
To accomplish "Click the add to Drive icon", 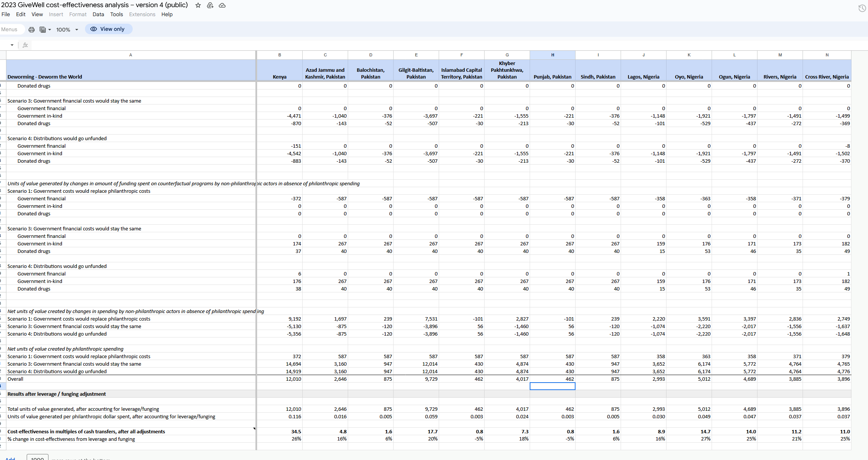I will click(210, 5).
